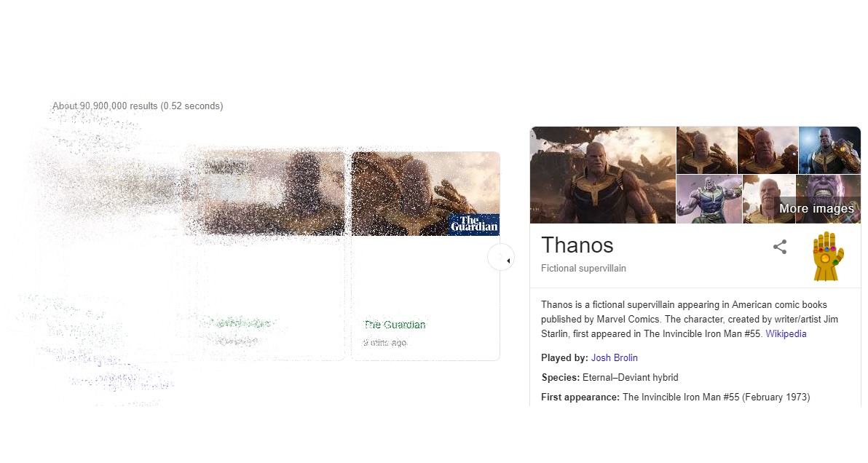The width and height of the screenshot is (868, 463).
Task: Share the Thanos knowledge panel
Action: [779, 247]
